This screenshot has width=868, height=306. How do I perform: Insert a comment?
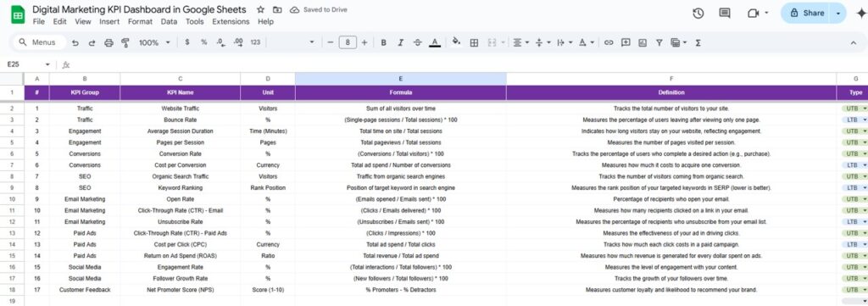tap(626, 42)
